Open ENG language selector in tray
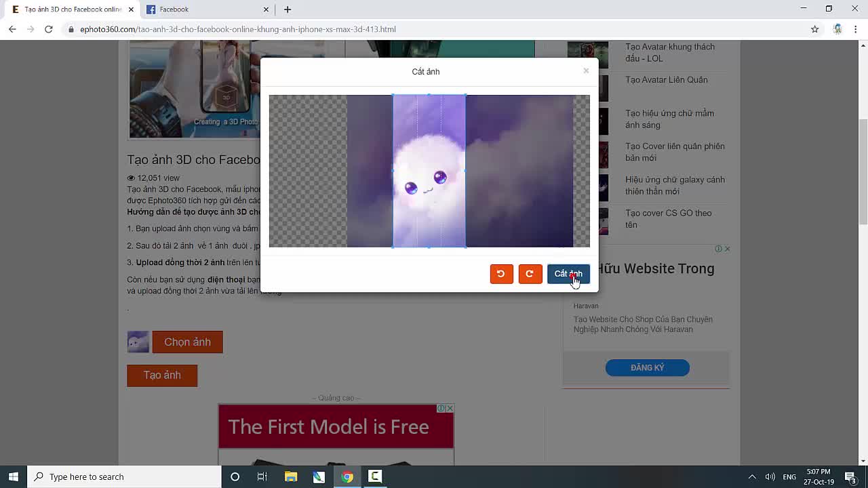This screenshot has height=488, width=868. (789, 476)
